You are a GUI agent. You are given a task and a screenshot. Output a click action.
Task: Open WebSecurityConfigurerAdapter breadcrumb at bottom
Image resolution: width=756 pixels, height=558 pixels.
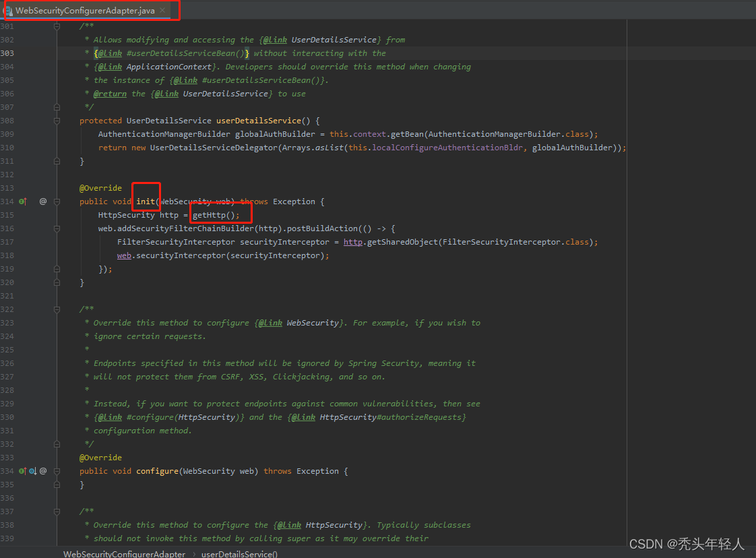point(125,554)
